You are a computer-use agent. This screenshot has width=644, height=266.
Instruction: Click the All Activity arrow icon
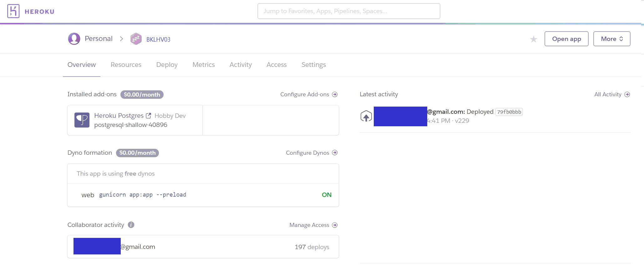point(627,94)
